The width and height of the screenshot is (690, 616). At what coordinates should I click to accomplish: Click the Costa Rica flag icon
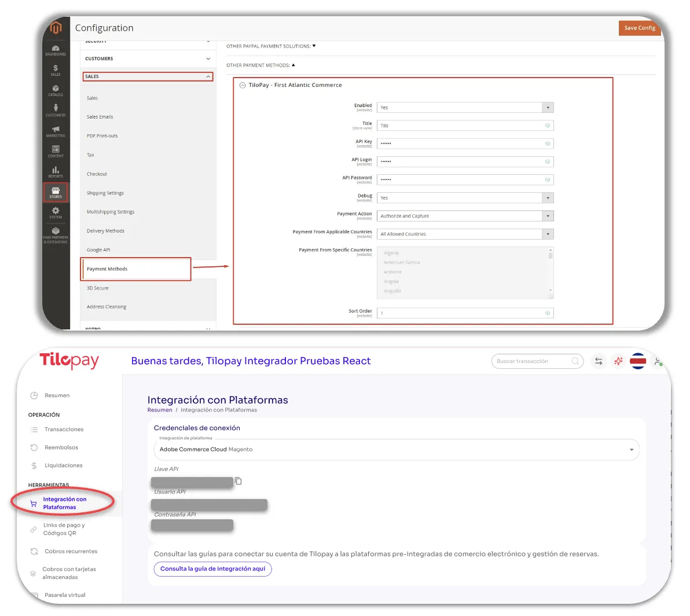pyautogui.click(x=638, y=361)
